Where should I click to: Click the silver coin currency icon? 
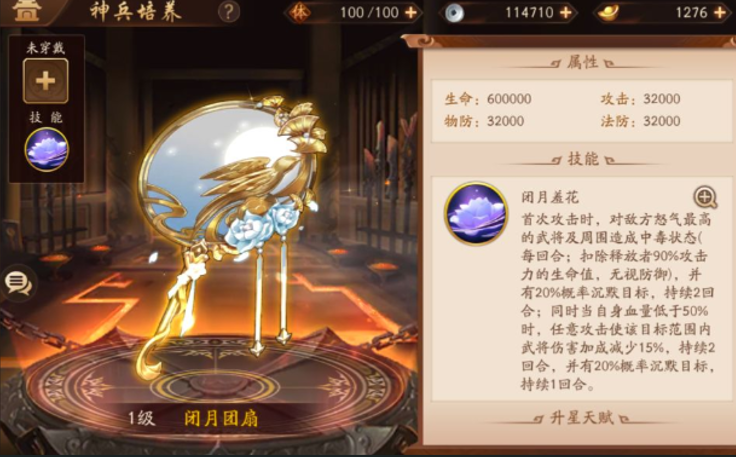454,13
